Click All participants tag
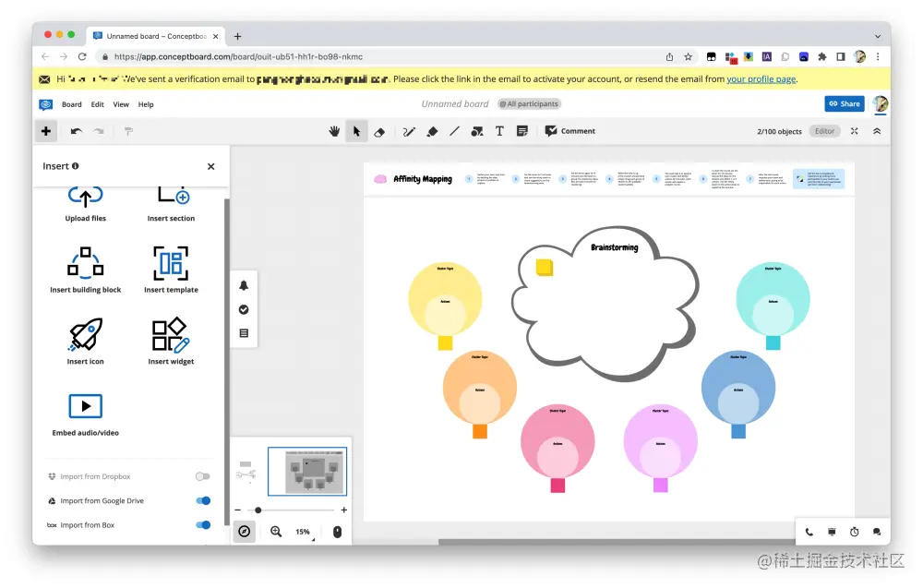The image size is (923, 588). click(x=529, y=103)
